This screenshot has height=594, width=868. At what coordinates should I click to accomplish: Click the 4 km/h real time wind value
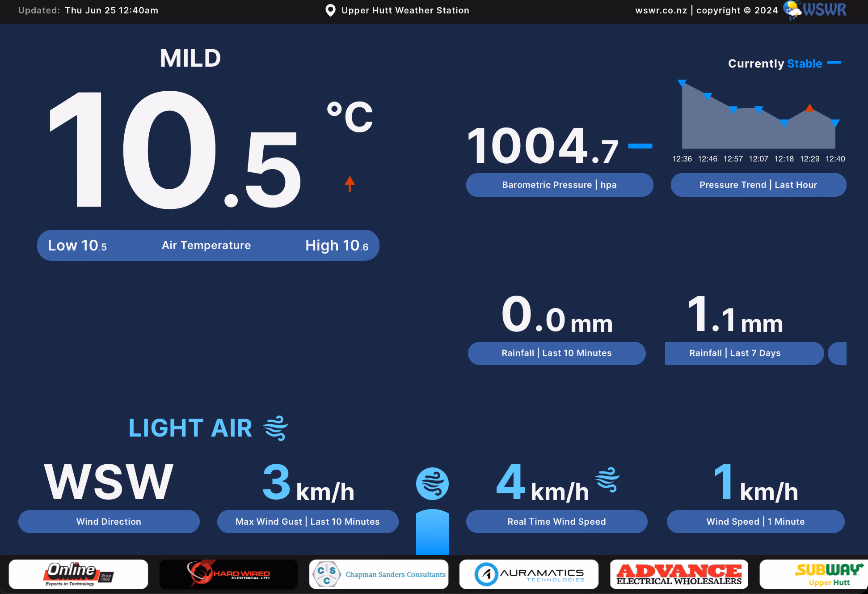coord(543,482)
